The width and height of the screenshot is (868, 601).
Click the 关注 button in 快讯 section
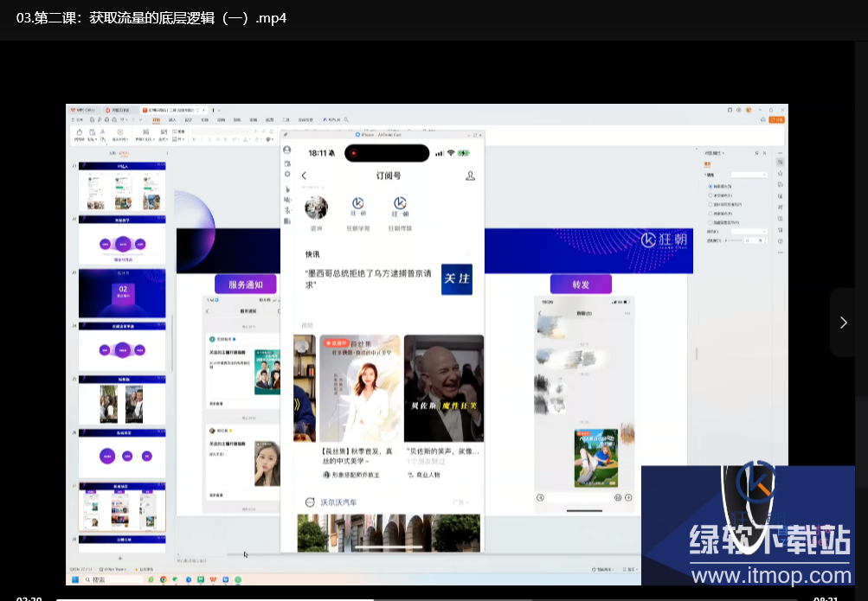point(456,279)
